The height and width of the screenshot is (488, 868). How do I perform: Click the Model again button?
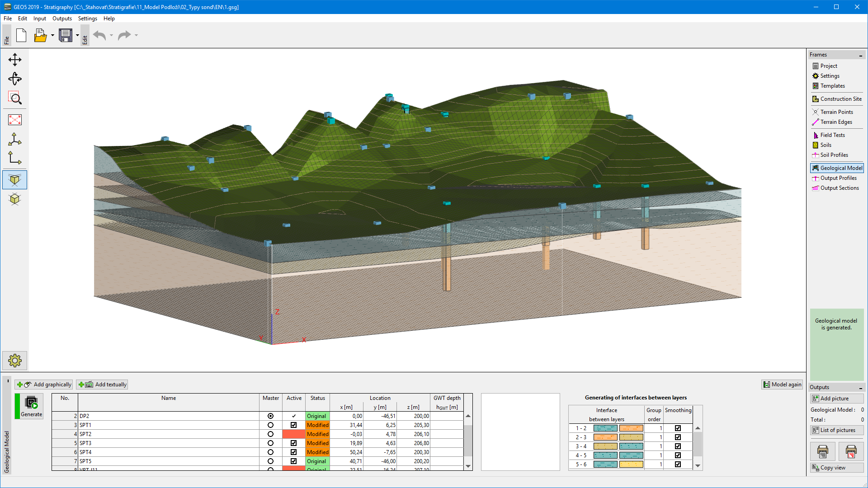[783, 384]
